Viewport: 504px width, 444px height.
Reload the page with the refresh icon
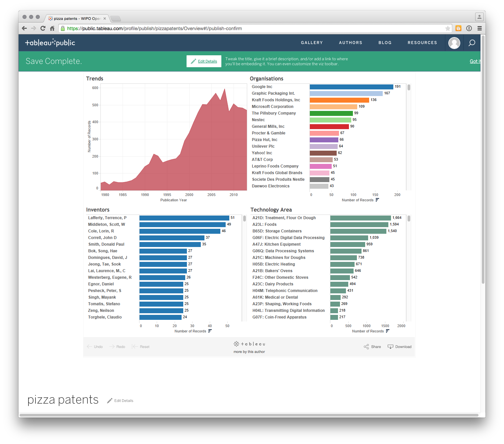tap(43, 28)
